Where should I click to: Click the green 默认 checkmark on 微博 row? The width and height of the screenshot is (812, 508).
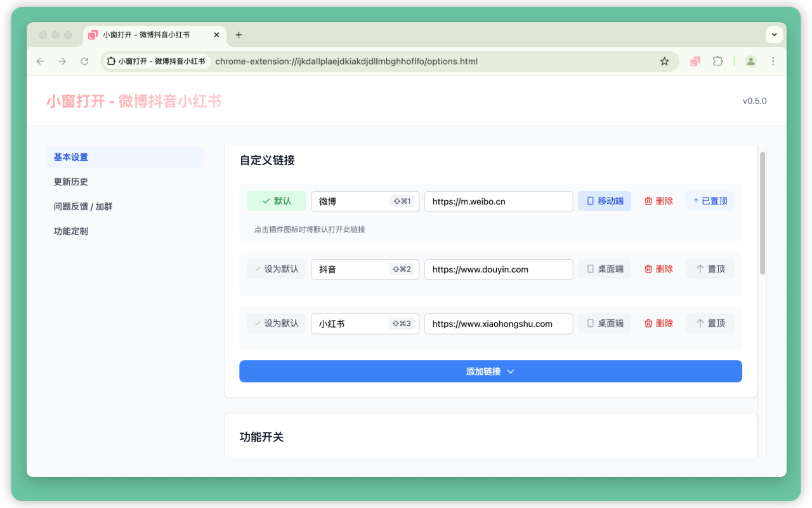tap(276, 201)
